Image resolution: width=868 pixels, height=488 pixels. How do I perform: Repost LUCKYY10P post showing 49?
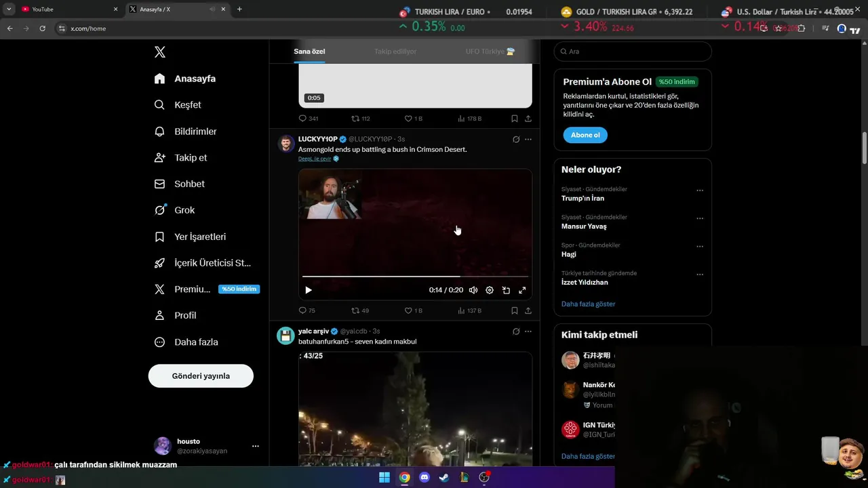[x=360, y=310]
